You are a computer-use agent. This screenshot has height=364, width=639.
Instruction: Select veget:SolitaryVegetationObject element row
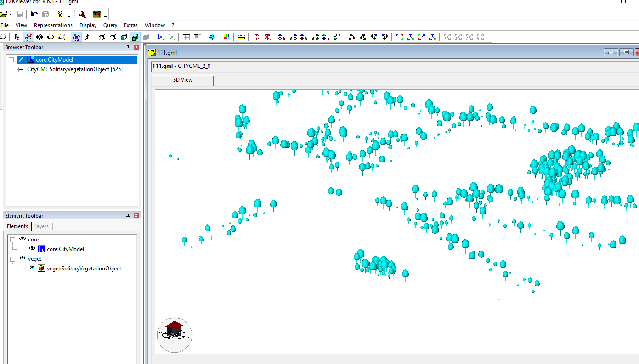point(84,269)
